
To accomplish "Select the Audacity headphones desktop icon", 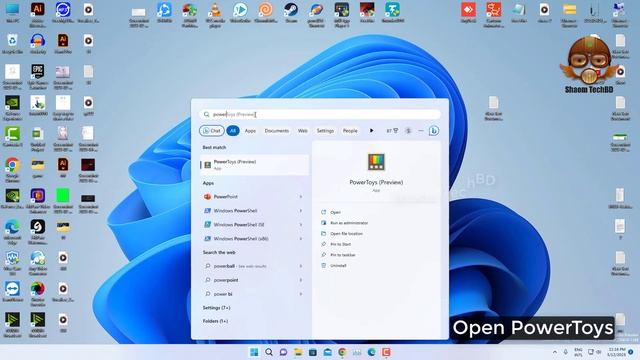I will 38,44.
